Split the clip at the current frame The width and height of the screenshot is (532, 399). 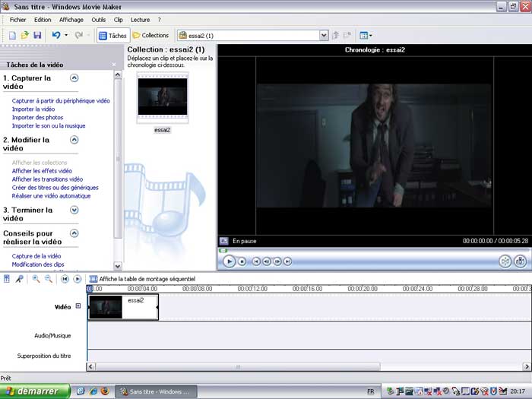coord(505,261)
